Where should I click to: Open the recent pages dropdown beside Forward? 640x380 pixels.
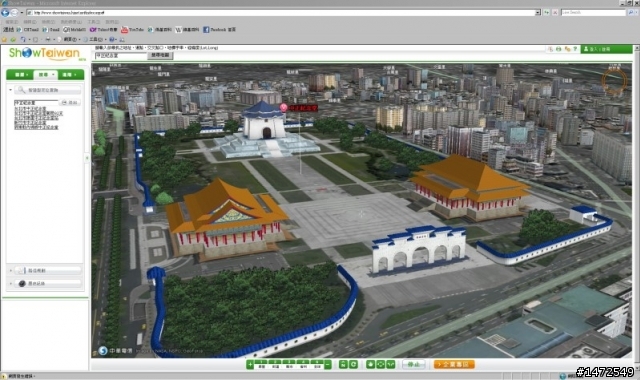(x=22, y=13)
